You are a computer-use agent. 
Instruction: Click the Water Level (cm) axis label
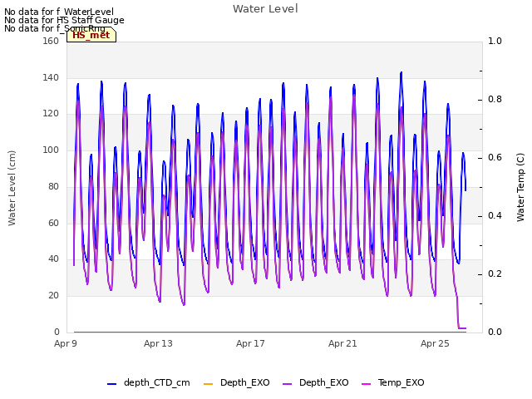(x=12, y=188)
